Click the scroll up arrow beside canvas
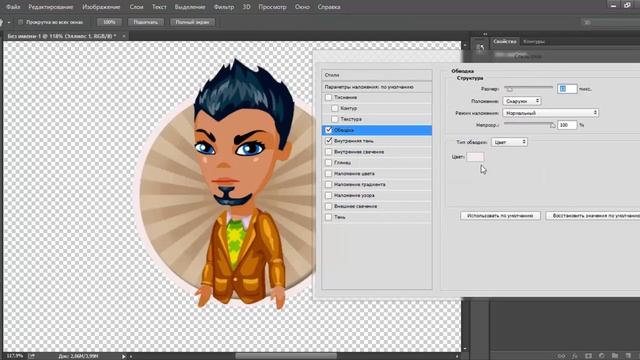 click(x=465, y=44)
